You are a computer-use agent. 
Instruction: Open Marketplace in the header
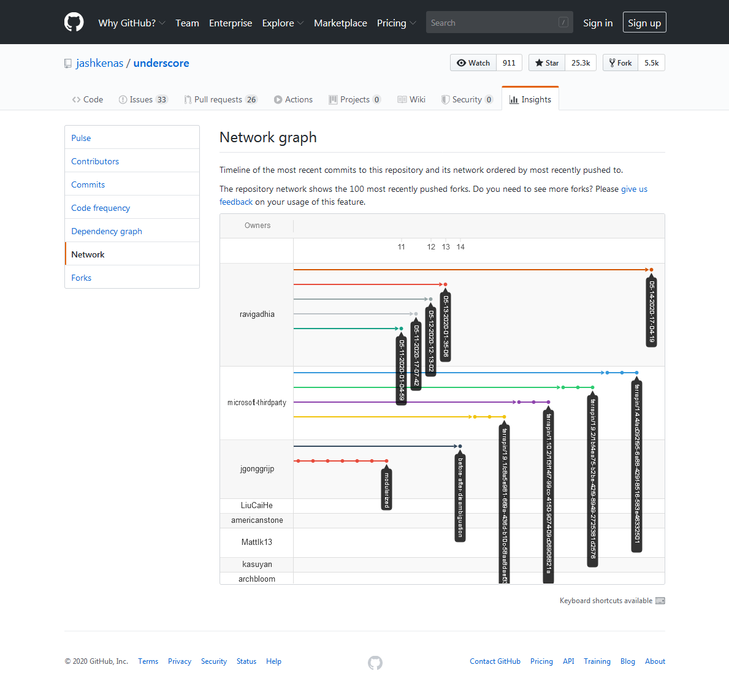pos(340,23)
